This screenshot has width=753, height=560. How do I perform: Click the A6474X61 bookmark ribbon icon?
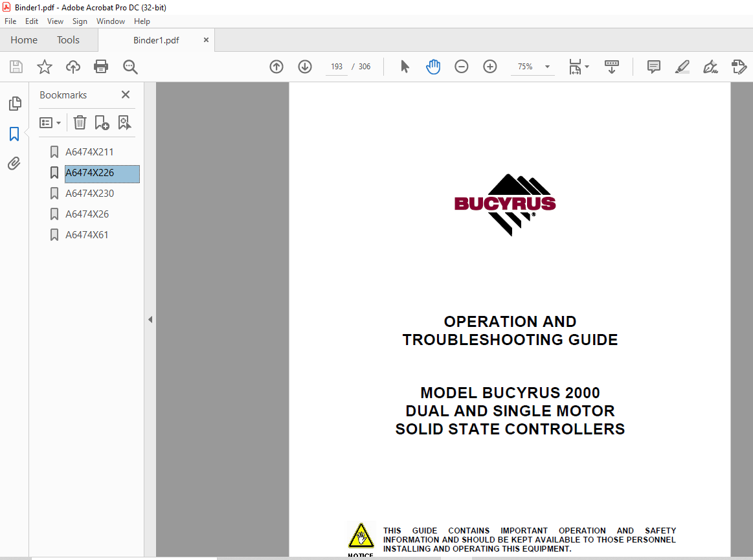[x=54, y=235]
